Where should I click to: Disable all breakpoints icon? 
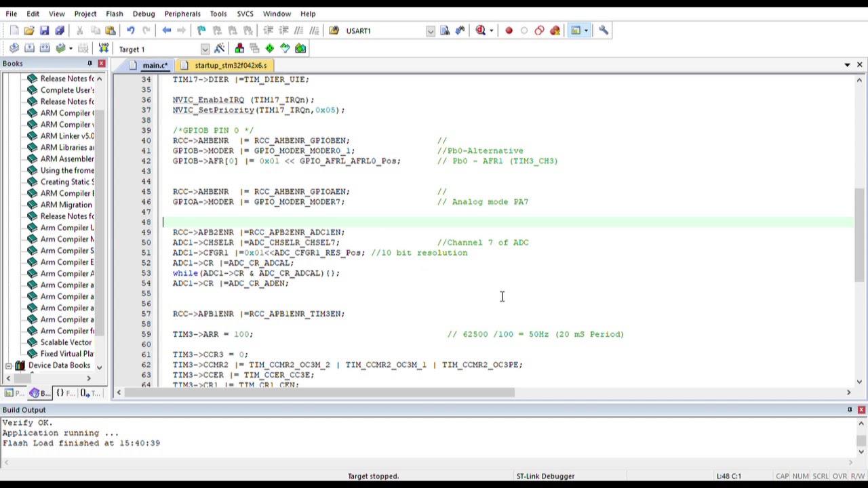(x=539, y=30)
